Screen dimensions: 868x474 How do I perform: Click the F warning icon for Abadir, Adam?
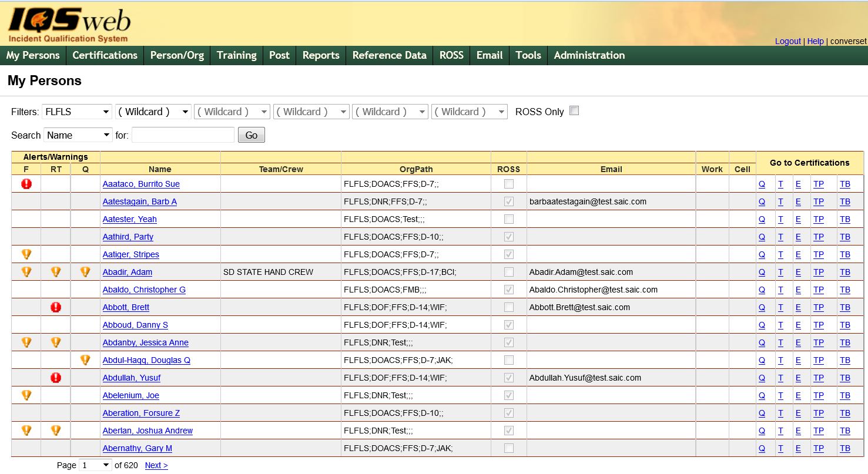coord(26,272)
